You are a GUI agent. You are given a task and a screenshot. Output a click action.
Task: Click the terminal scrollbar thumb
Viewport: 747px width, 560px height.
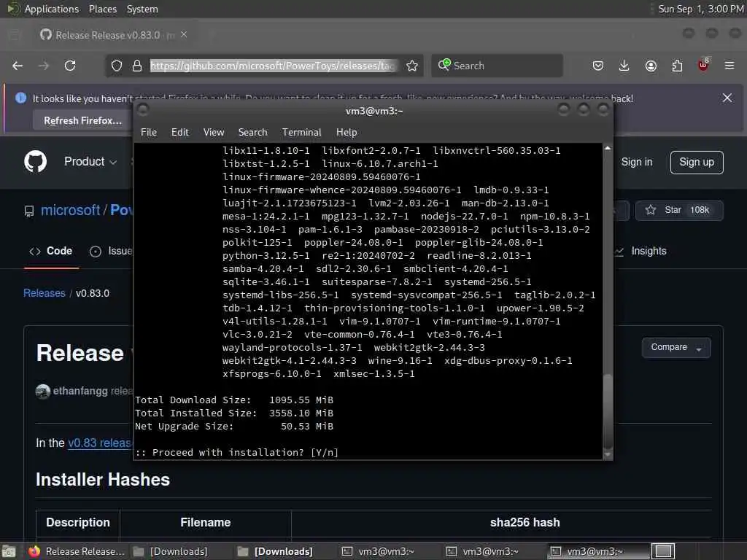608,411
